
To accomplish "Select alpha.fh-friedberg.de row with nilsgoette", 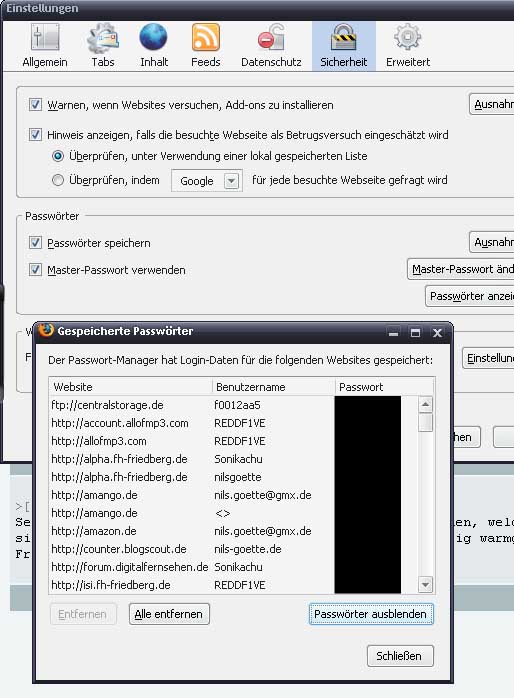I will (x=233, y=477).
